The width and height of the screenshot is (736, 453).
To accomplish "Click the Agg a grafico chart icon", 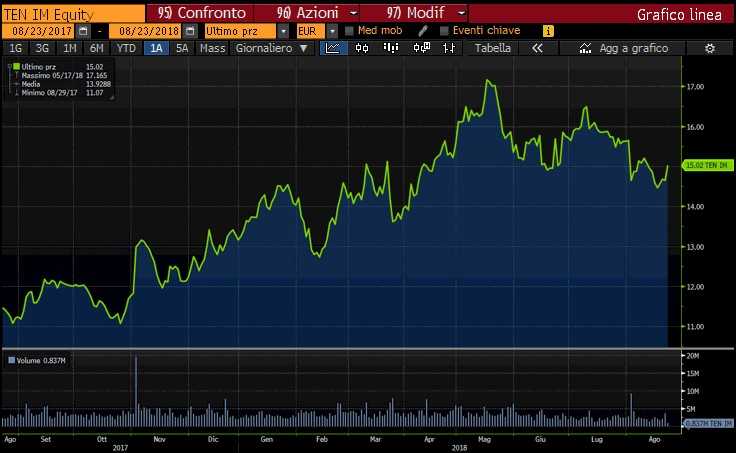I will (x=585, y=48).
